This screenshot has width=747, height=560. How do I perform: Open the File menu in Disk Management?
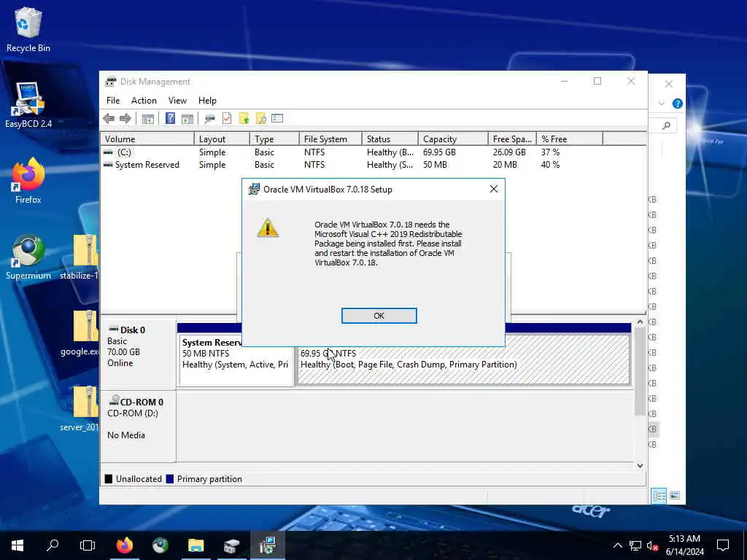coord(113,101)
